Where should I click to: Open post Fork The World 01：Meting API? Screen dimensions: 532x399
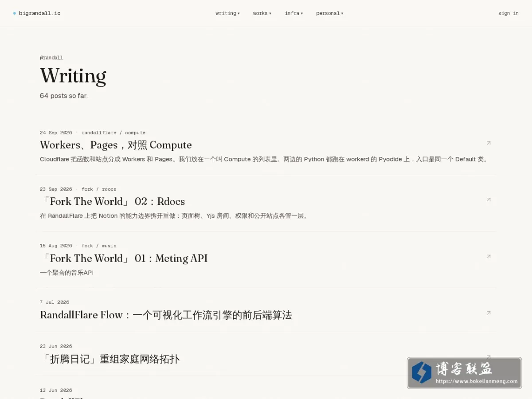pyautogui.click(x=124, y=258)
